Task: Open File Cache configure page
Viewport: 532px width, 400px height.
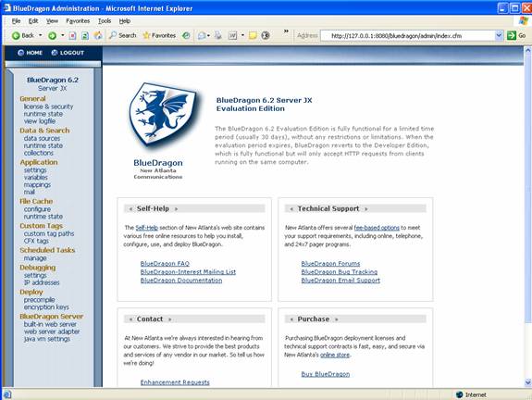Action: click(x=37, y=209)
